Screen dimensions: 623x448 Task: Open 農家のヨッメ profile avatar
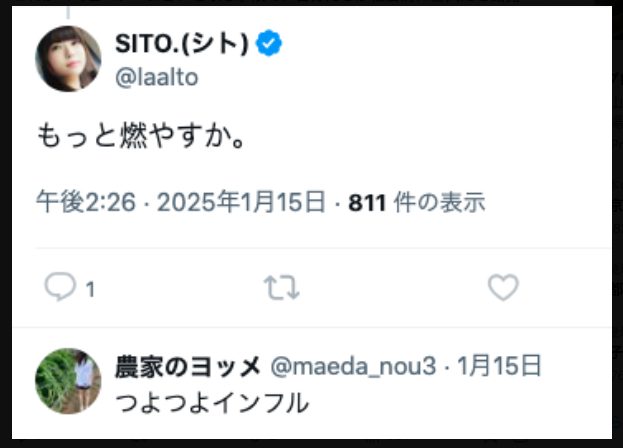pyautogui.click(x=68, y=381)
